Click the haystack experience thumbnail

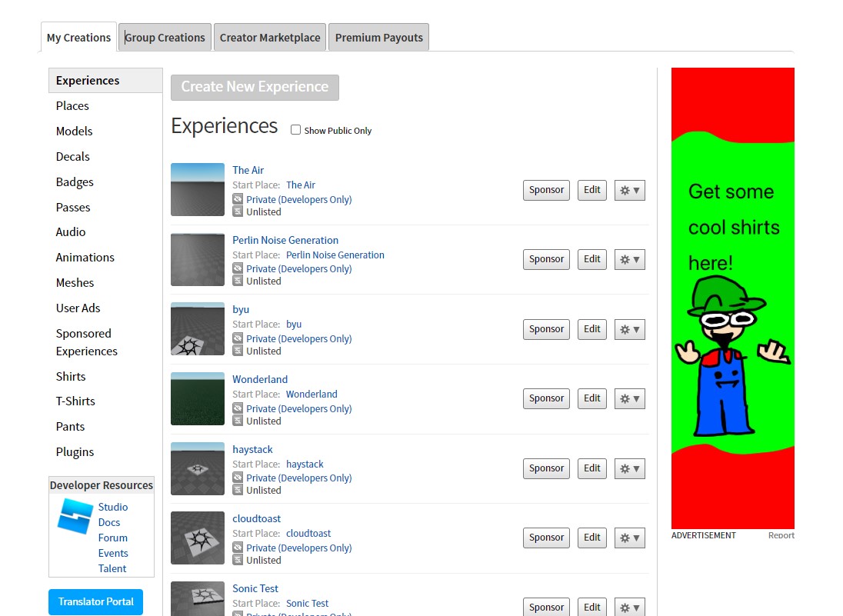pos(198,468)
